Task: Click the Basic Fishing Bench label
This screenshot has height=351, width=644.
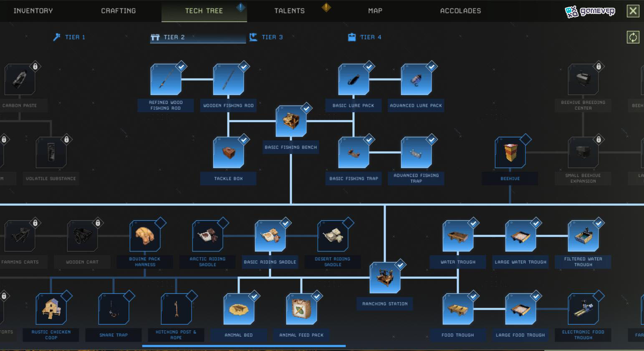Action: pyautogui.click(x=291, y=147)
